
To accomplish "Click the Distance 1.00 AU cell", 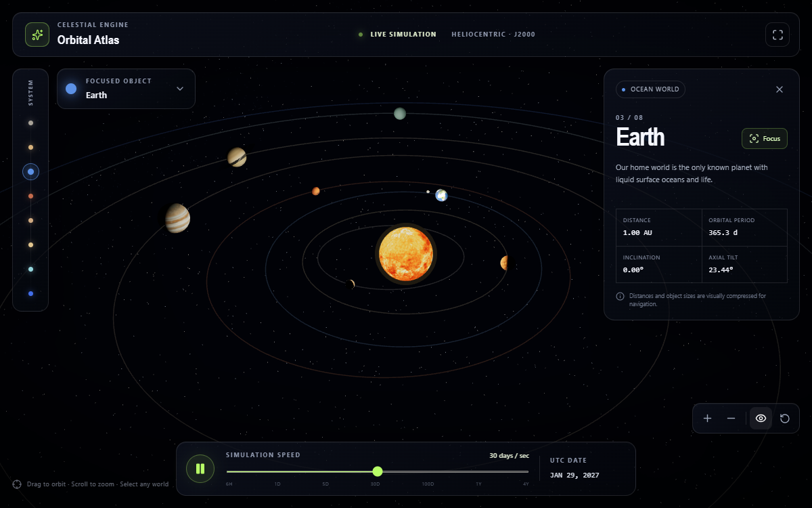I will 659,227.
